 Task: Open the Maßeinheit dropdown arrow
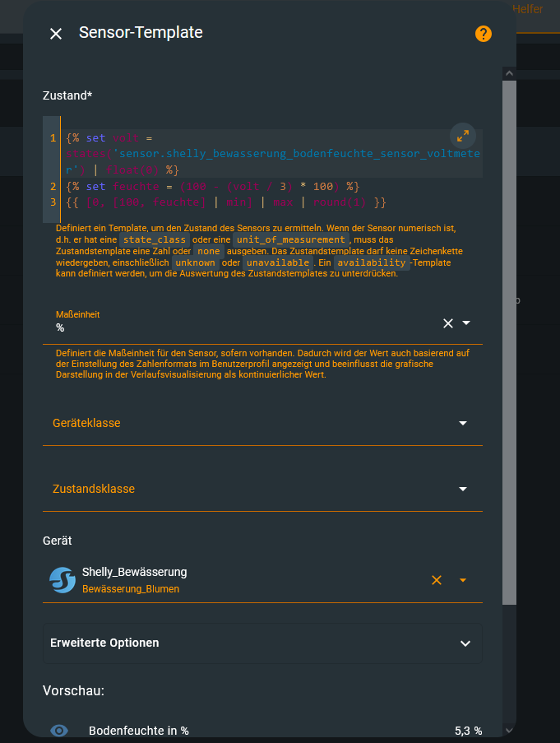(x=466, y=323)
